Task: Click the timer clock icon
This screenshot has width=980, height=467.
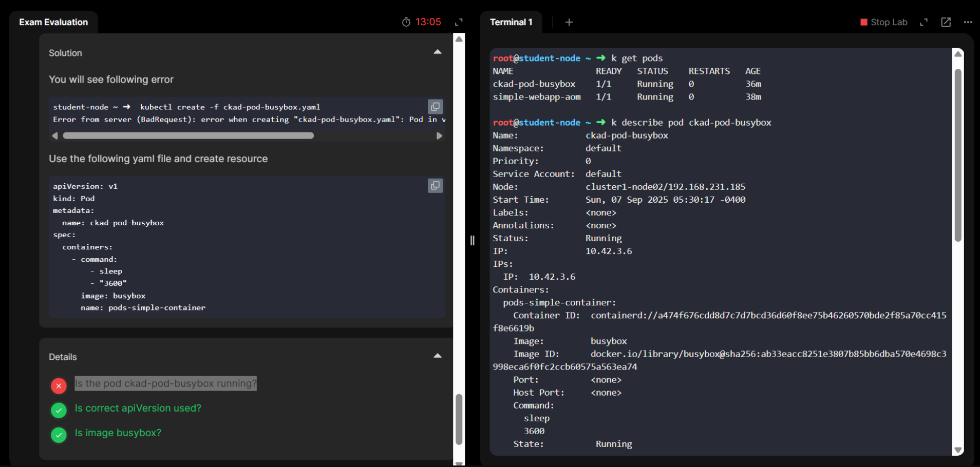Action: 406,22
